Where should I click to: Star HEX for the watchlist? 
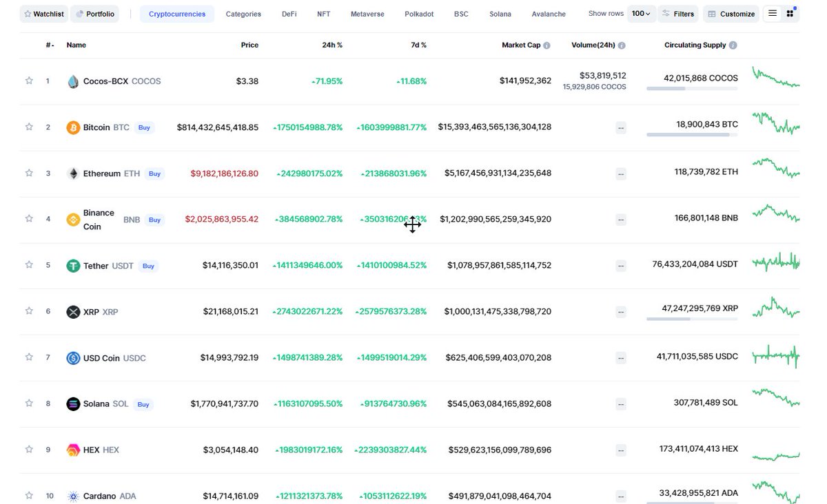(29, 449)
